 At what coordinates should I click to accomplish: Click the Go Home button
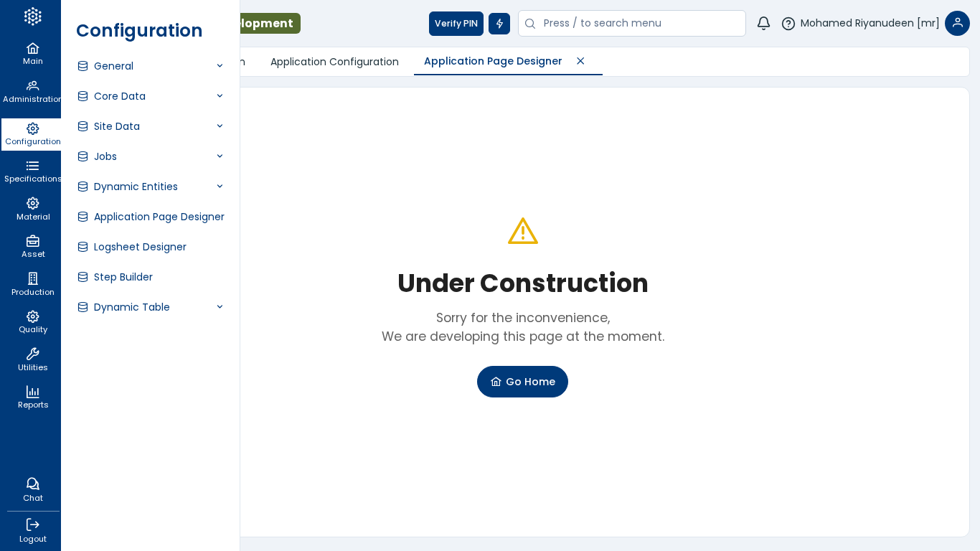[x=522, y=382]
